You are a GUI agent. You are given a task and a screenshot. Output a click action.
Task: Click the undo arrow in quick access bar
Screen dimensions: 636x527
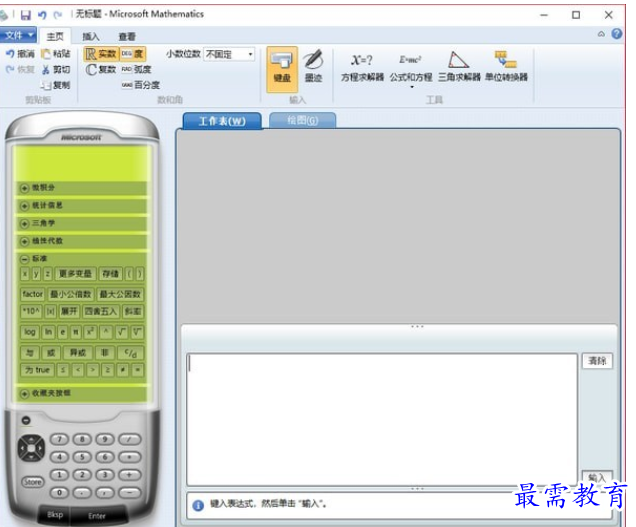point(42,15)
